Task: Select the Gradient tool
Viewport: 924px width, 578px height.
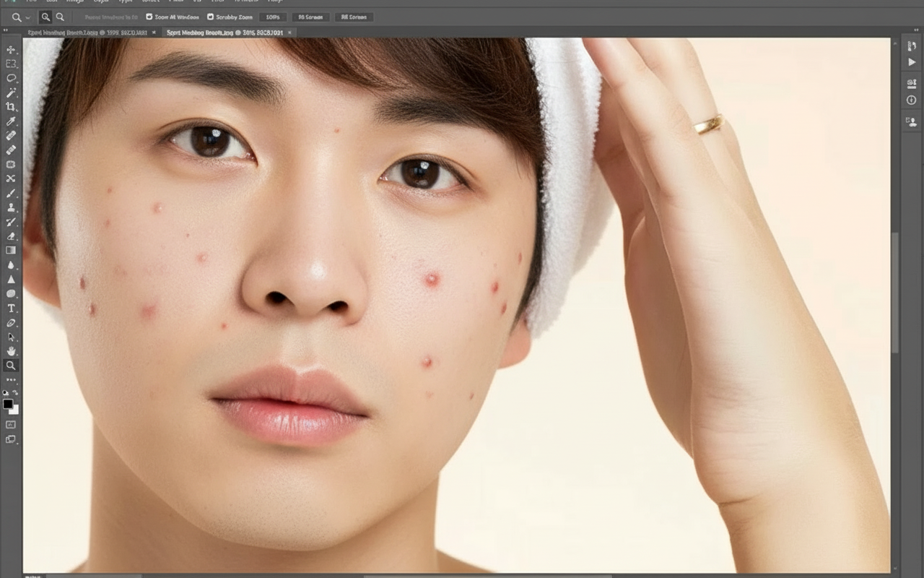Action: coord(11,251)
